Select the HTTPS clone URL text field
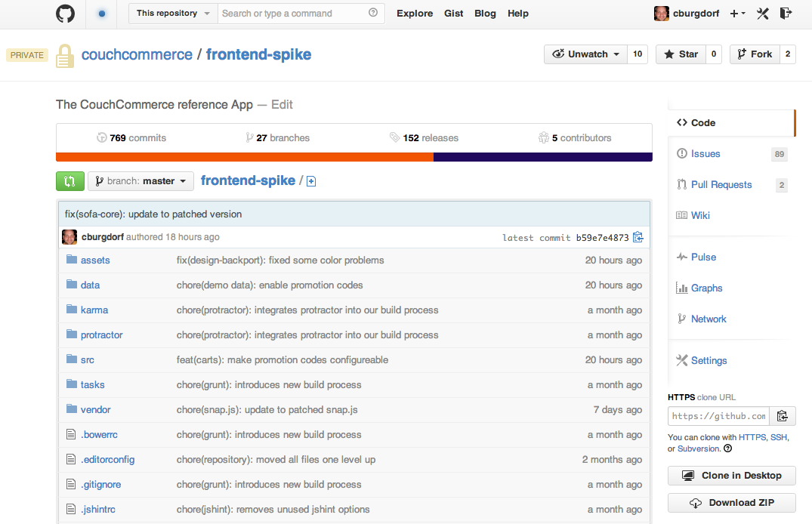This screenshot has width=812, height=524. click(719, 416)
